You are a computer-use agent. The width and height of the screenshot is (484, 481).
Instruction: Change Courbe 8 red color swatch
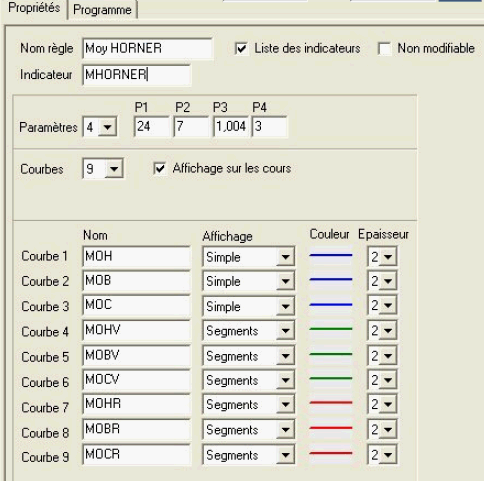pyautogui.click(x=331, y=428)
